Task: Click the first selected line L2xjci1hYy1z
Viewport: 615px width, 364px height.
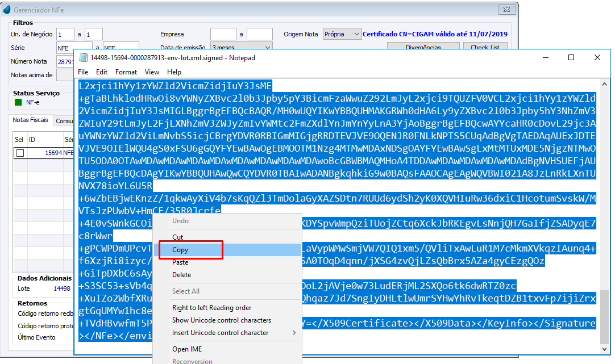Action: 175,85
